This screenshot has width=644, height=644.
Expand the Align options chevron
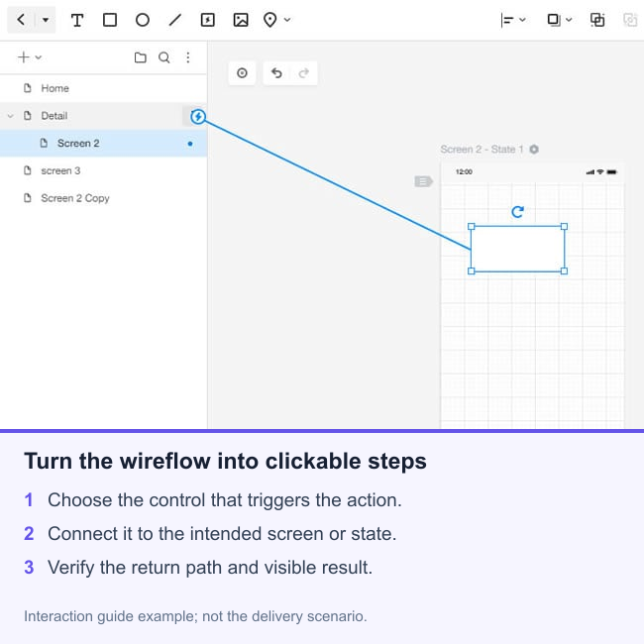(x=522, y=19)
